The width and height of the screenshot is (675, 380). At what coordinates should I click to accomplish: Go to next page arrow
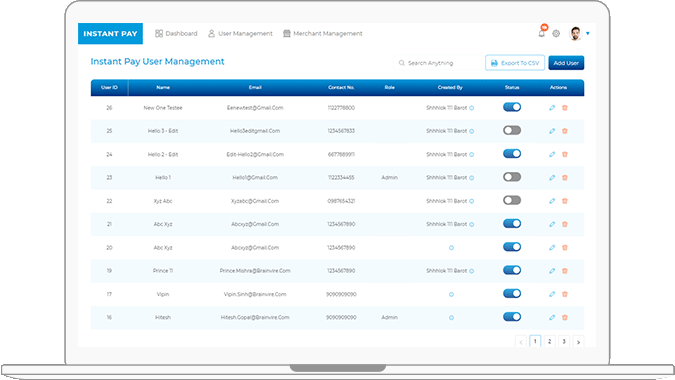point(579,342)
